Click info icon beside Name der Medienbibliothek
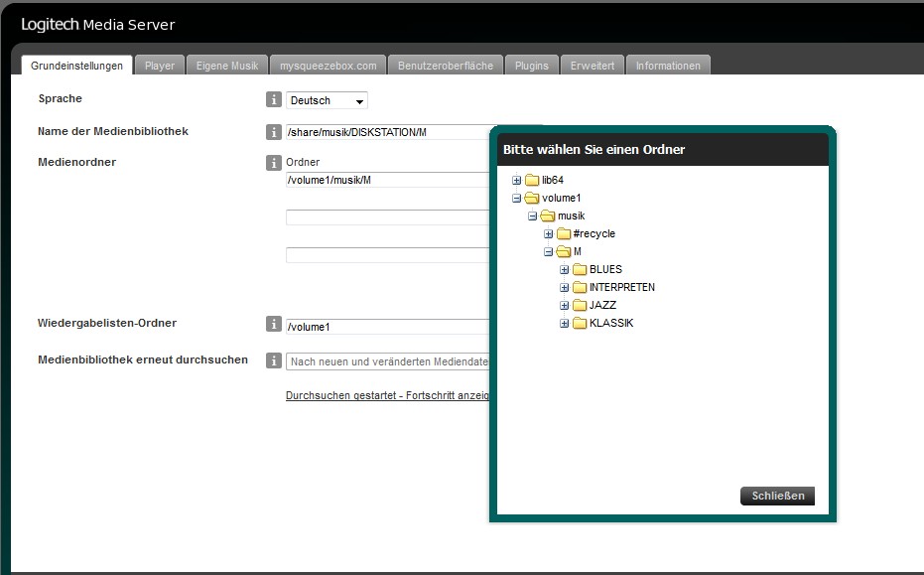 pyautogui.click(x=274, y=132)
